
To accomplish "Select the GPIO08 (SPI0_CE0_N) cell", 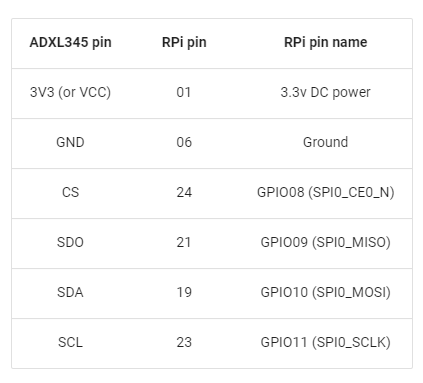I will [x=325, y=192].
